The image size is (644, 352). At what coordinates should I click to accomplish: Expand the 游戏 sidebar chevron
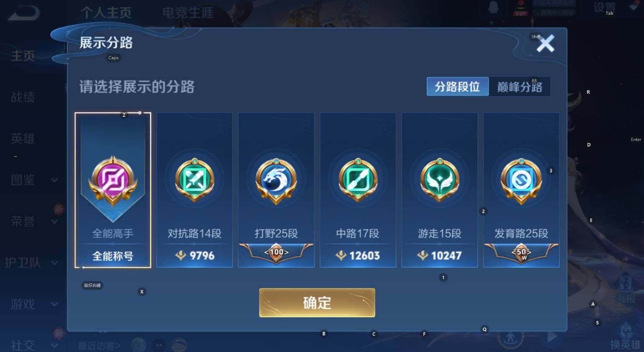click(x=54, y=304)
